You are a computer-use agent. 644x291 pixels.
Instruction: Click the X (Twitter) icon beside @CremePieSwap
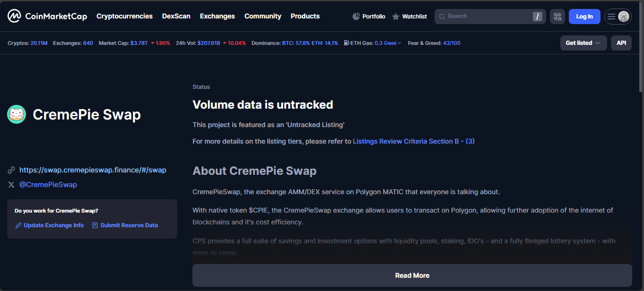11,185
